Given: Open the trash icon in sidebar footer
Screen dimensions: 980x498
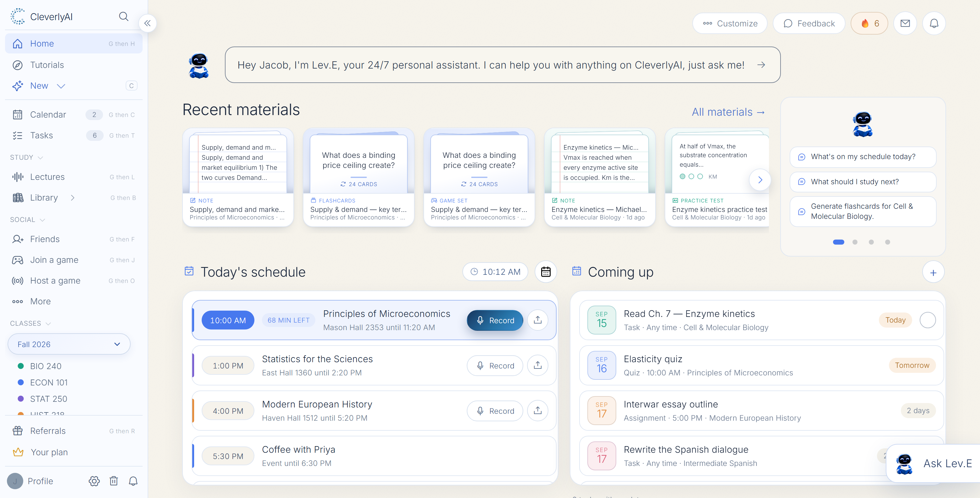Looking at the screenshot, I should (x=113, y=481).
